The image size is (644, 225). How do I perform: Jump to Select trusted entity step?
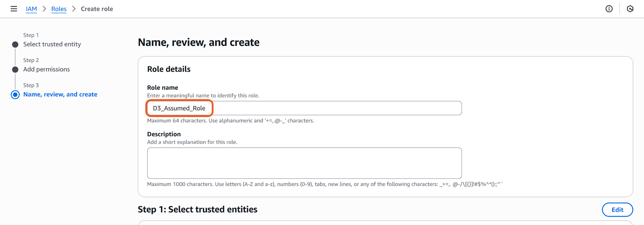pyautogui.click(x=52, y=44)
